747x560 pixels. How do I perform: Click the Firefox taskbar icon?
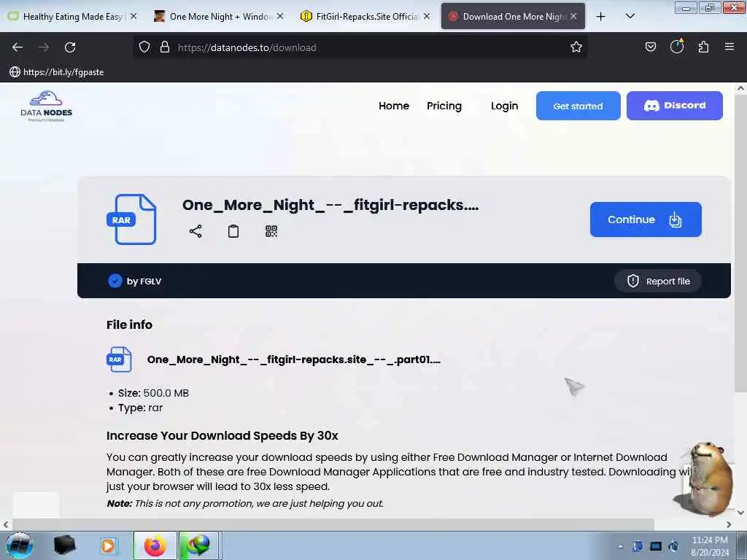(x=155, y=545)
